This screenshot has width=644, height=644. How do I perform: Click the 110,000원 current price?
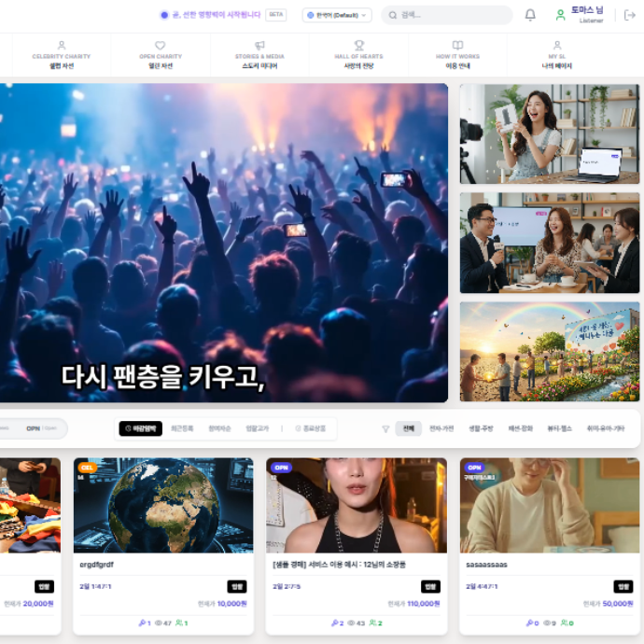pos(424,604)
